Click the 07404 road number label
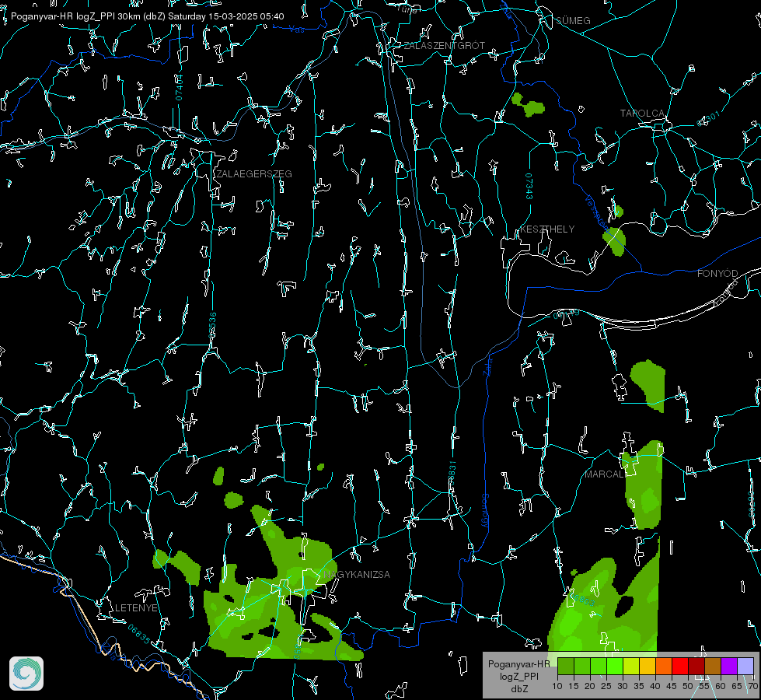The width and height of the screenshot is (761, 700). pyautogui.click(x=179, y=87)
